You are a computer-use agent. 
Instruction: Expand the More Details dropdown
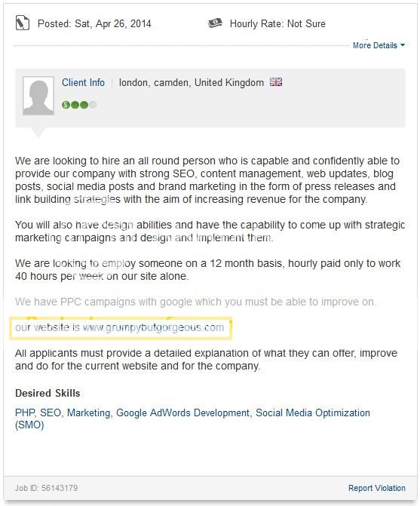tap(379, 45)
